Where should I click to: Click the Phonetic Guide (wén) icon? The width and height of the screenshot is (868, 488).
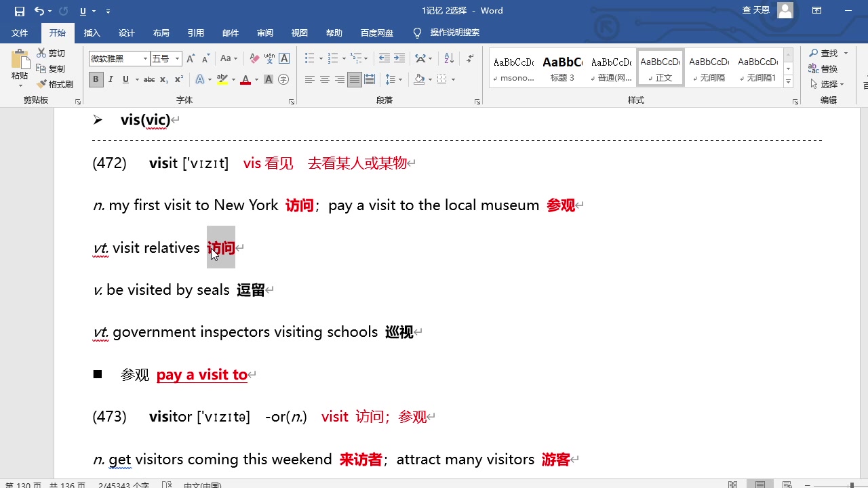[x=269, y=59]
